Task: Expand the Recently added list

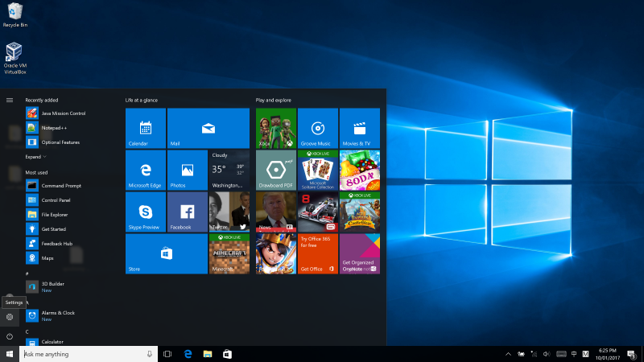Action: point(35,157)
